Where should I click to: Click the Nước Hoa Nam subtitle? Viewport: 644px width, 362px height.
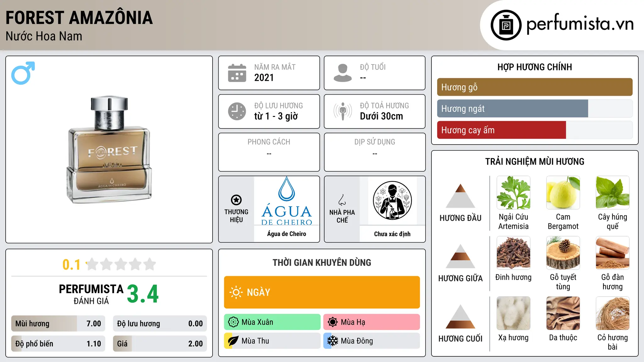coord(44,36)
